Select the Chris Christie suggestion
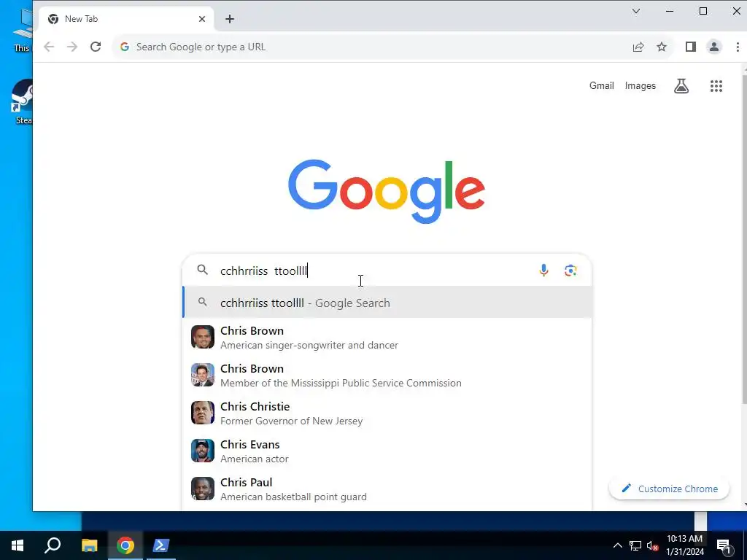This screenshot has width=747, height=560. pyautogui.click(x=387, y=413)
